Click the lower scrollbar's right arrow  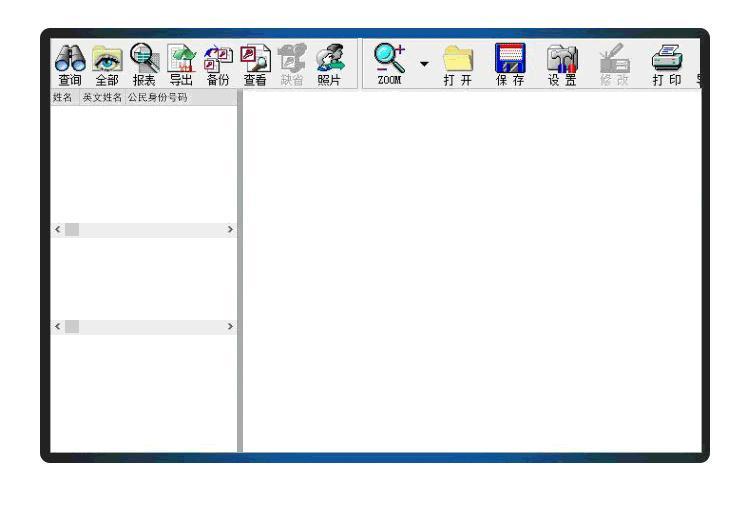pos(231,327)
